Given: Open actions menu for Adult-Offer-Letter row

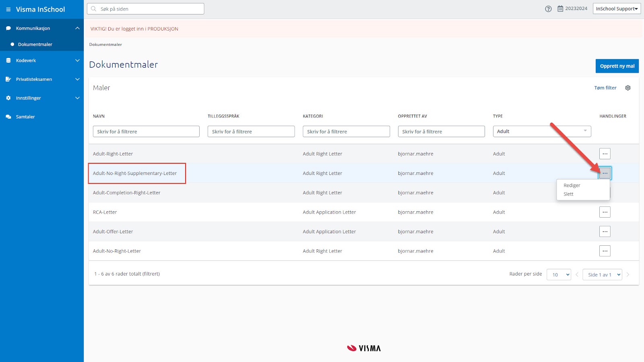Looking at the screenshot, I should (x=605, y=231).
